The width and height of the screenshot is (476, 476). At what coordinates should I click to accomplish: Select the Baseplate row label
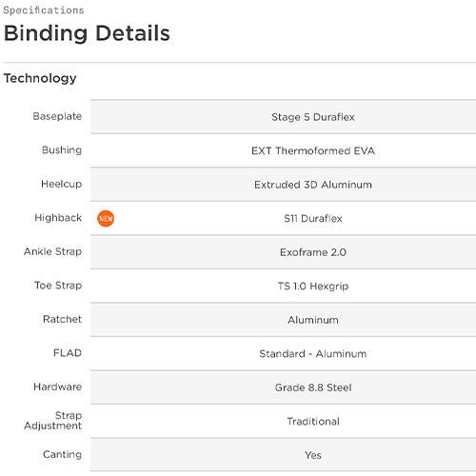(x=57, y=116)
